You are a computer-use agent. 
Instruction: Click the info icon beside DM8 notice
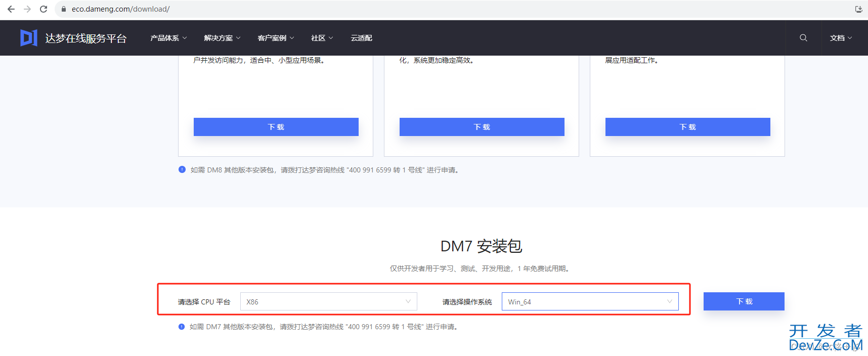(x=182, y=169)
